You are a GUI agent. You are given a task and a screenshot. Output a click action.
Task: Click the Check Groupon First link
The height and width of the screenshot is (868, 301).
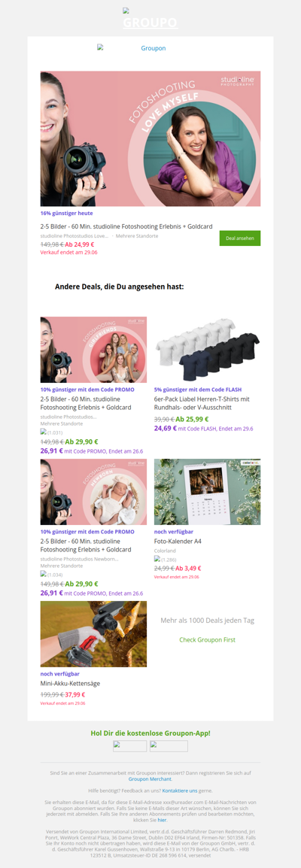coord(208,639)
